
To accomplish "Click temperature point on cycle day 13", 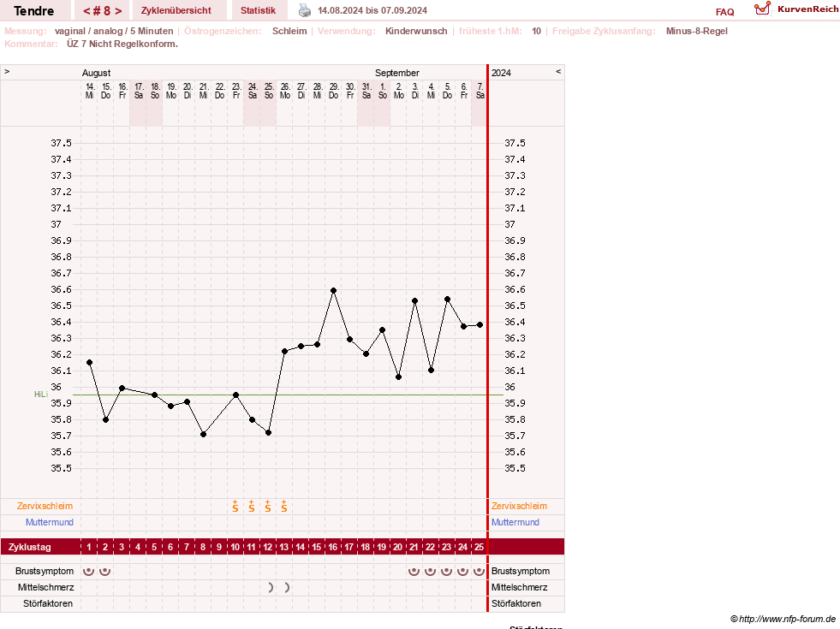I will [284, 352].
